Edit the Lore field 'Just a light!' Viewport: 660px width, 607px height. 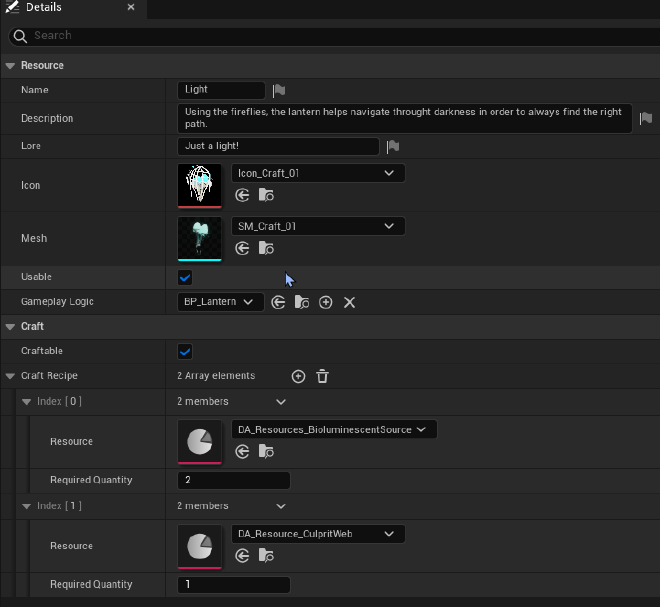tap(278, 146)
